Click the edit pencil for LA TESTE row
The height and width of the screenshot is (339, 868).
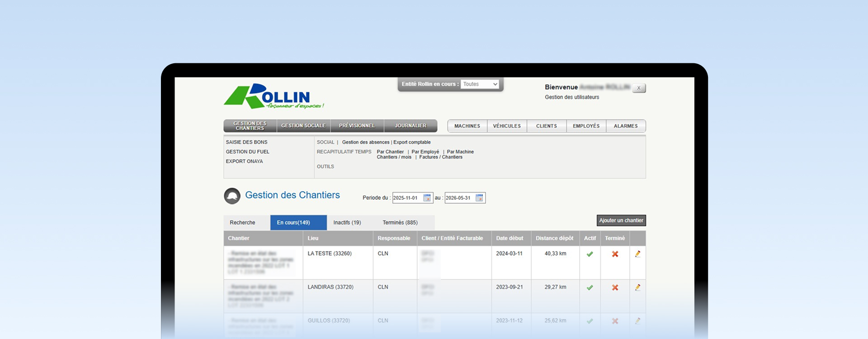click(637, 254)
